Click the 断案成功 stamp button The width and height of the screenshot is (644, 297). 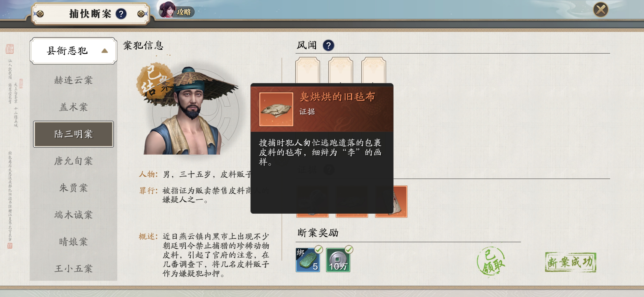pyautogui.click(x=571, y=262)
